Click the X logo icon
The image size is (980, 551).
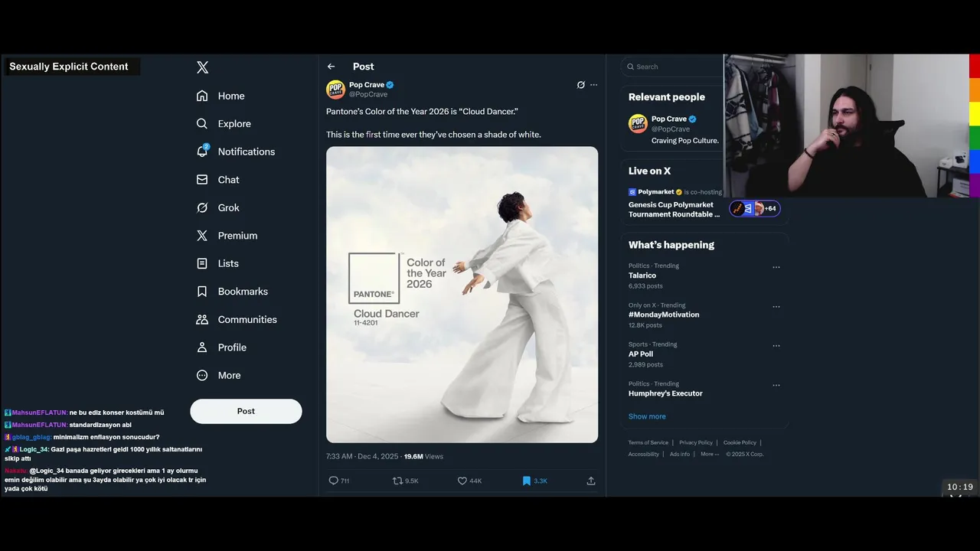point(202,67)
